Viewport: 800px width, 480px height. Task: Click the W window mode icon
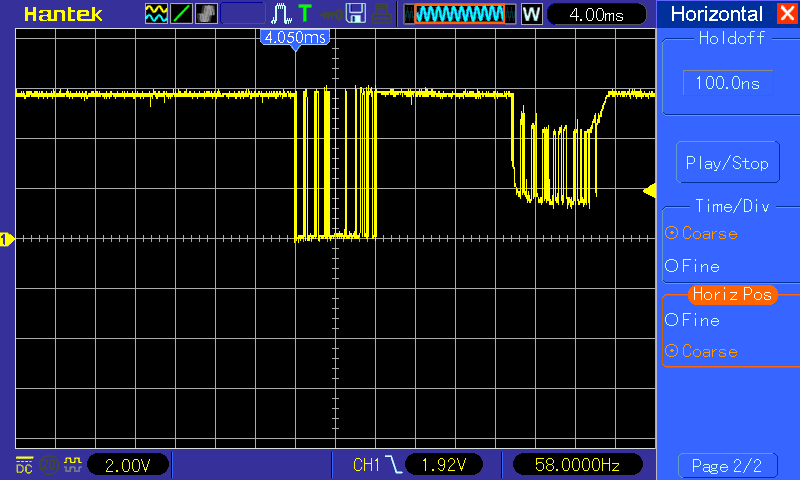click(531, 14)
